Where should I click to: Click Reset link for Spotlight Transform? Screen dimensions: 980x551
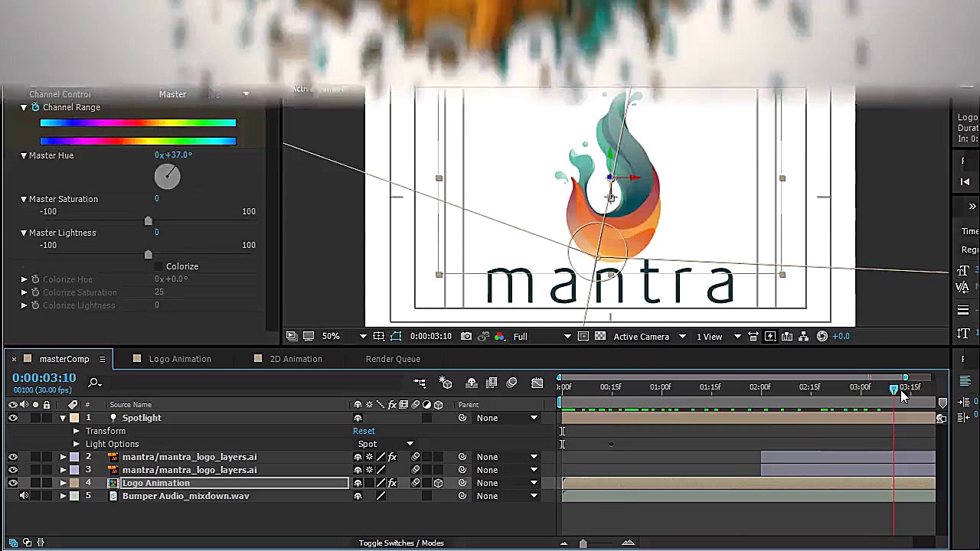click(364, 431)
